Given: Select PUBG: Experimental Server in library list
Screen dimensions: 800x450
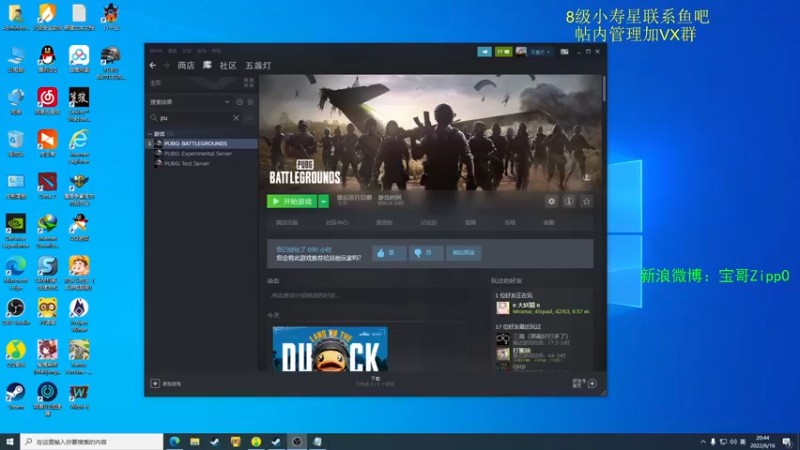Looking at the screenshot, I should tap(202, 154).
